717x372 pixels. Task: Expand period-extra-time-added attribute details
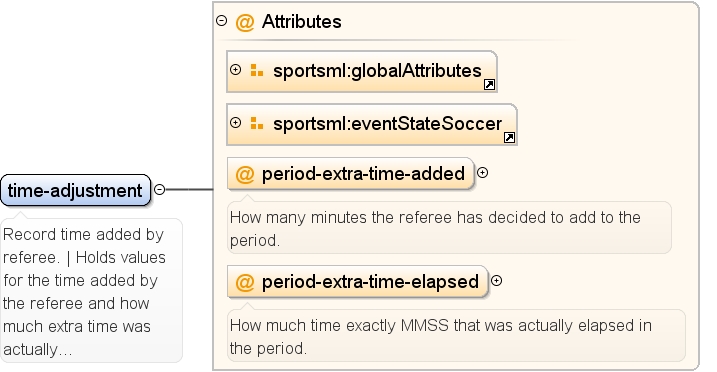tap(482, 173)
